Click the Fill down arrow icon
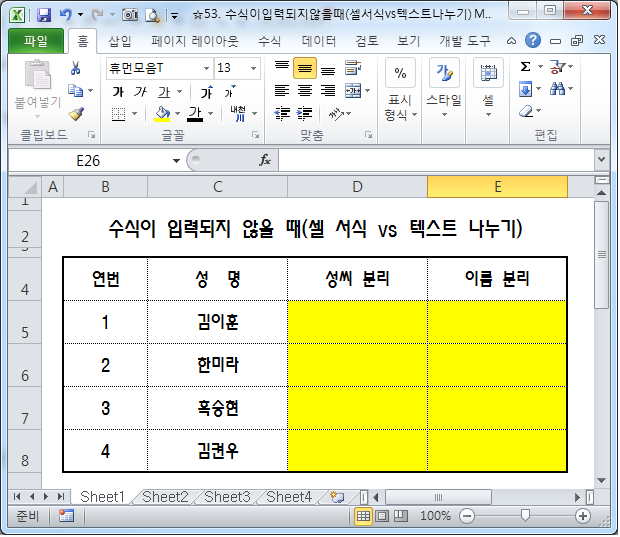The height and width of the screenshot is (537, 620). 525,89
